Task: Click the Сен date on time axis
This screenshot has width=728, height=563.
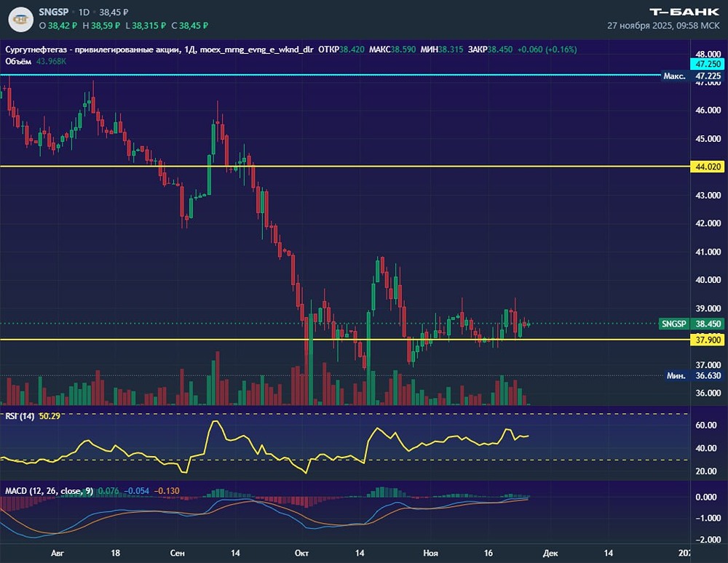Action: coord(177,554)
